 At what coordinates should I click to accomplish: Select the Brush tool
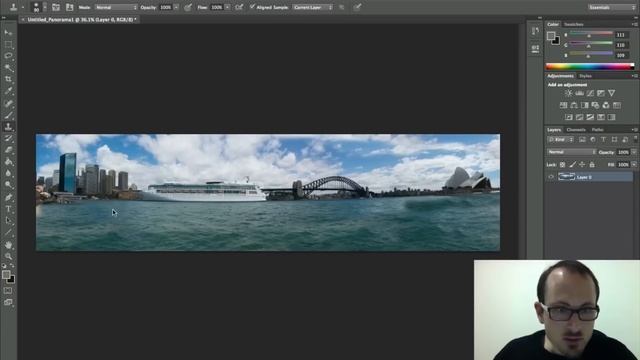(x=8, y=115)
